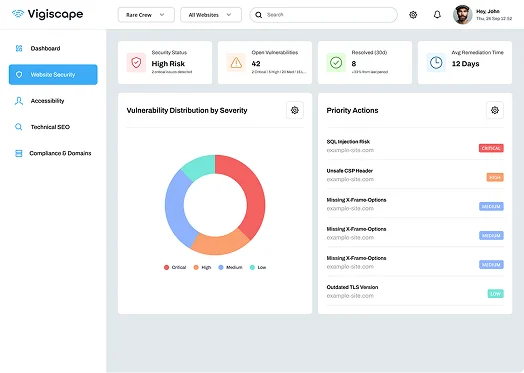Open the All Websites dropdown
This screenshot has height=373, width=524.
pos(211,15)
